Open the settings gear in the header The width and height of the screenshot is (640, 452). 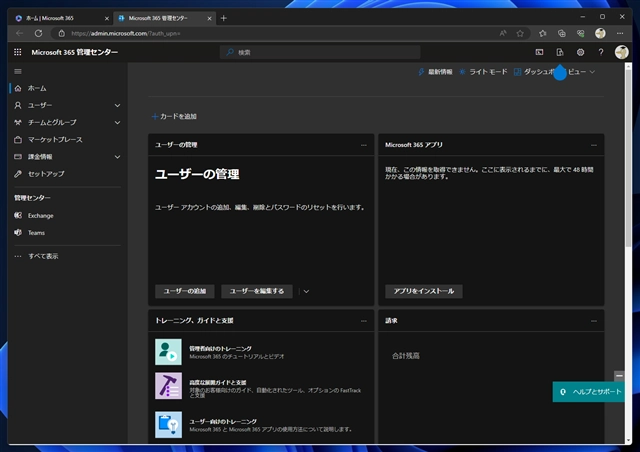(x=580, y=52)
